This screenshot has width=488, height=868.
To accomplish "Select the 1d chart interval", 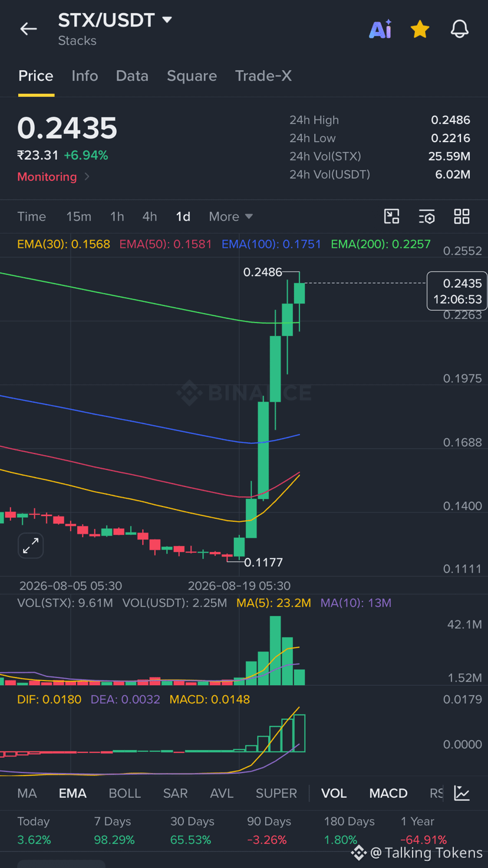I will point(183,216).
